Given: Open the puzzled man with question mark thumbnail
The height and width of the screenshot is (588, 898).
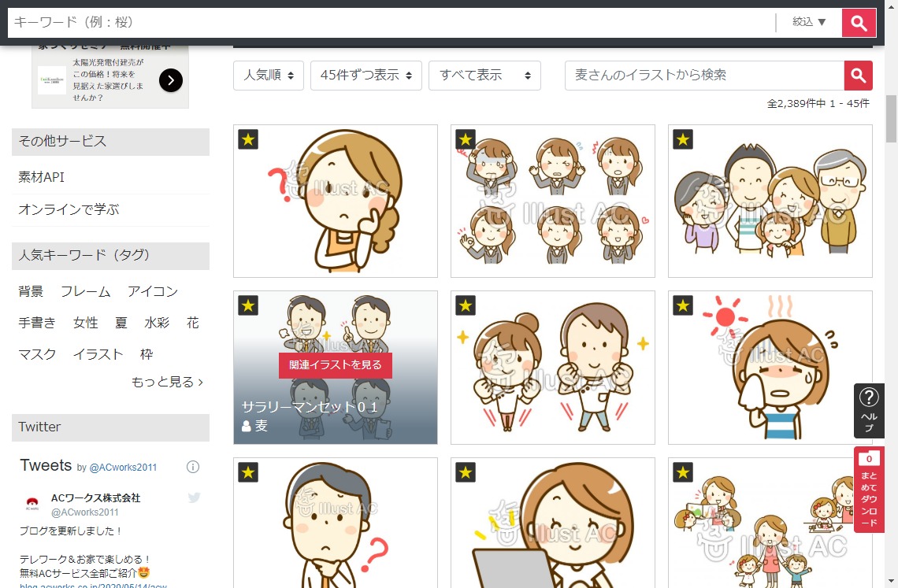Looking at the screenshot, I should 336,523.
